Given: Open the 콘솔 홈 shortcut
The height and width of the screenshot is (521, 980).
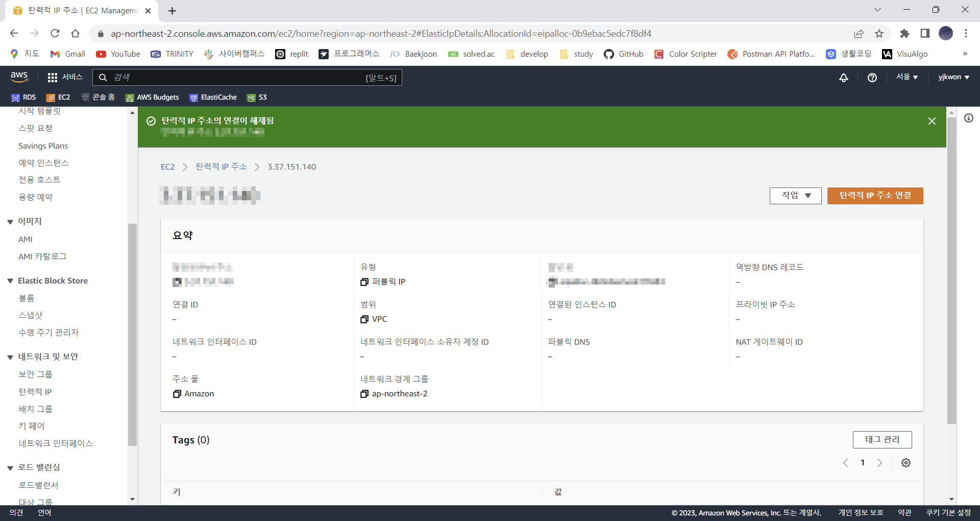Looking at the screenshot, I should coord(98,97).
